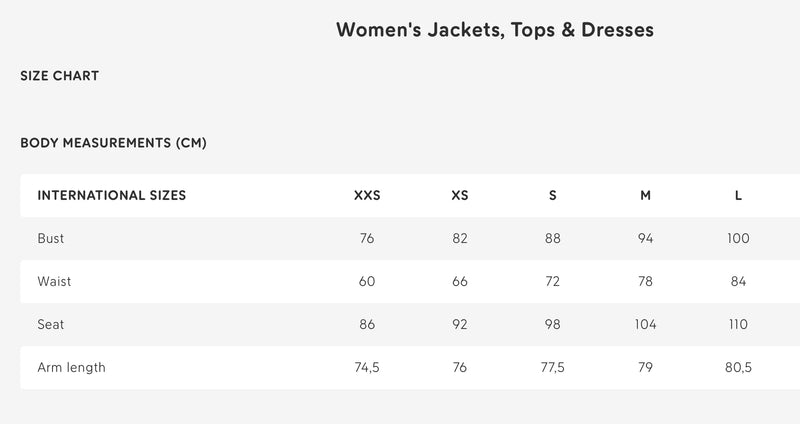Click the Seat value 104 for size M
The image size is (800, 424).
[x=646, y=325]
